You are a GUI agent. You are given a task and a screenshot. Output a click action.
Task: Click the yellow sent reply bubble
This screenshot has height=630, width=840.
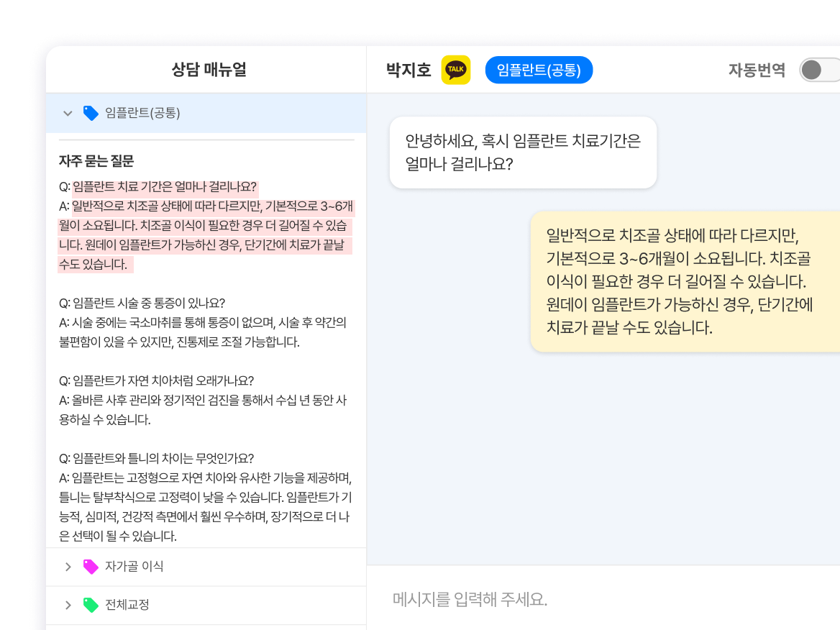tap(683, 282)
